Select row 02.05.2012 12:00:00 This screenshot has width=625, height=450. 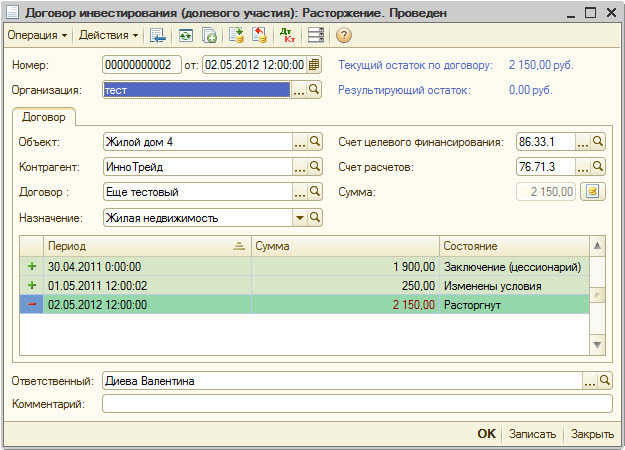305,305
